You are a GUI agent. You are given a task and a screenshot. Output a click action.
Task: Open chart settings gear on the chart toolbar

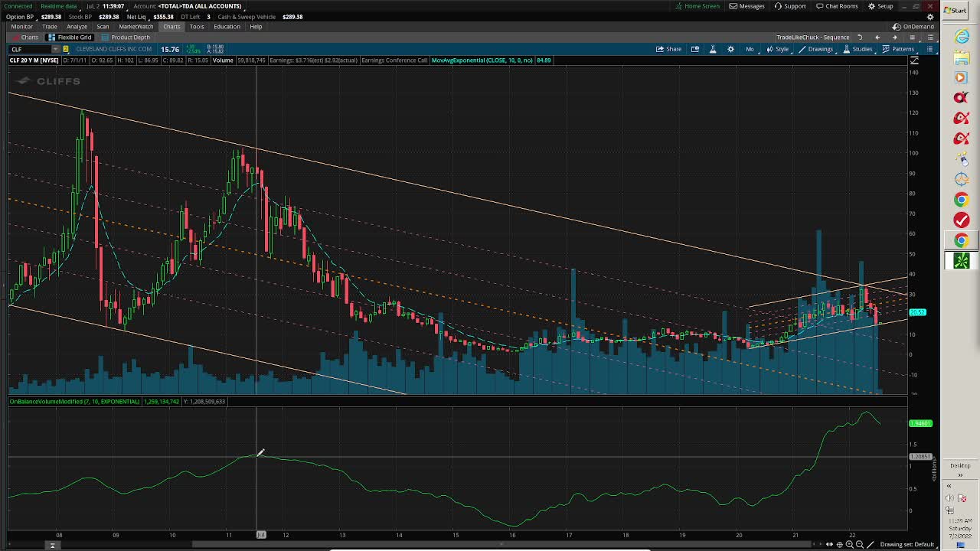point(730,49)
